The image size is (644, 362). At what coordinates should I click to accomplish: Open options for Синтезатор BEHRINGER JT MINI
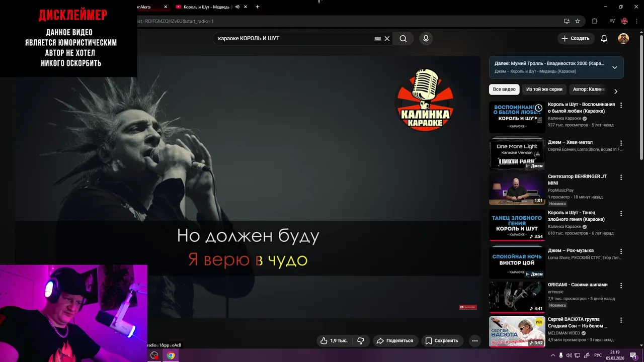pos(621,177)
